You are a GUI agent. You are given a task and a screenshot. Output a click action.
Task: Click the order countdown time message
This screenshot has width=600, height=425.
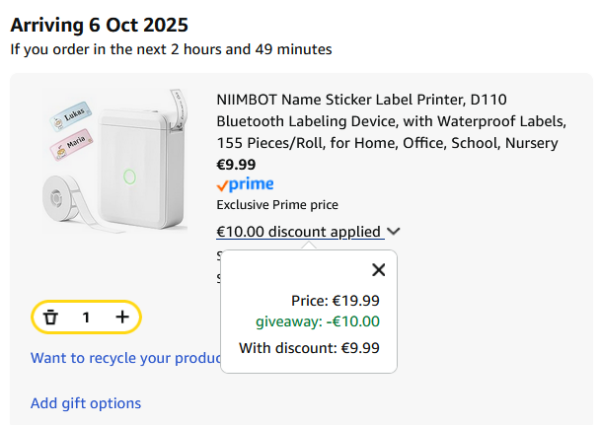(171, 49)
